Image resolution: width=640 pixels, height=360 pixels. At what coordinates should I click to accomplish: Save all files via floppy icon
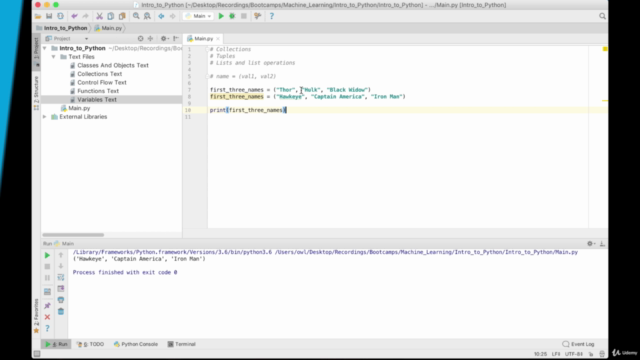pos(49,16)
